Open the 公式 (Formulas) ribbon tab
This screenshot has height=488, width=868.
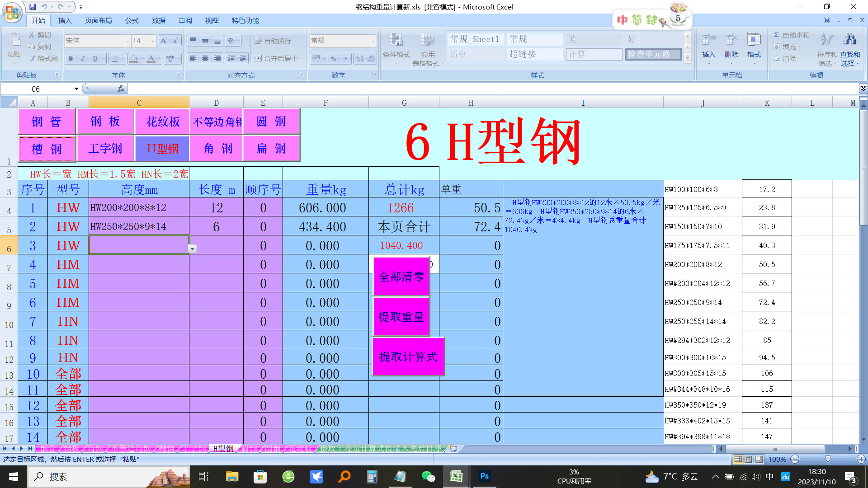coord(132,20)
